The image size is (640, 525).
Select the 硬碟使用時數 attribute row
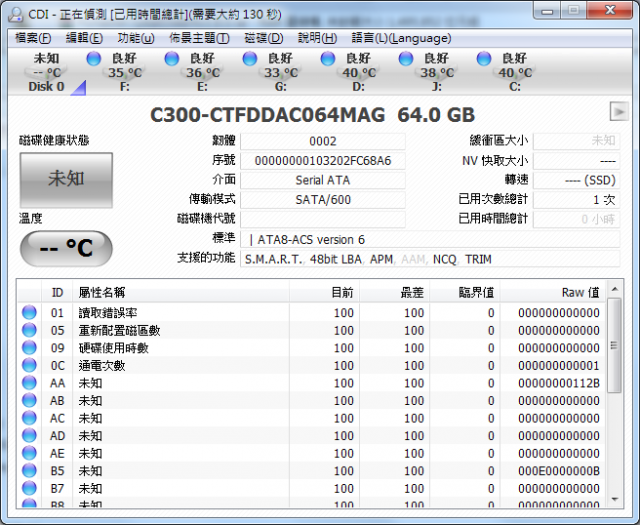pos(312,348)
